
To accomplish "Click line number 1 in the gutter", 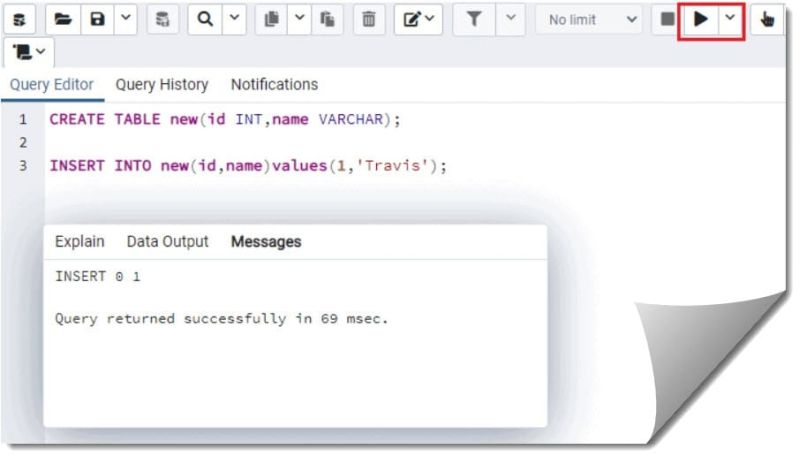I will [x=23, y=119].
